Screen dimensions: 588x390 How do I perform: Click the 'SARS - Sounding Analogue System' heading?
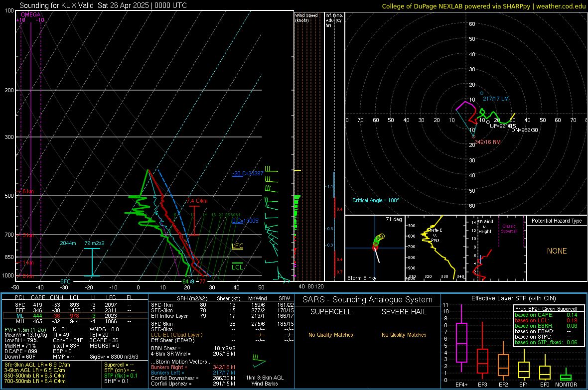[368, 300]
